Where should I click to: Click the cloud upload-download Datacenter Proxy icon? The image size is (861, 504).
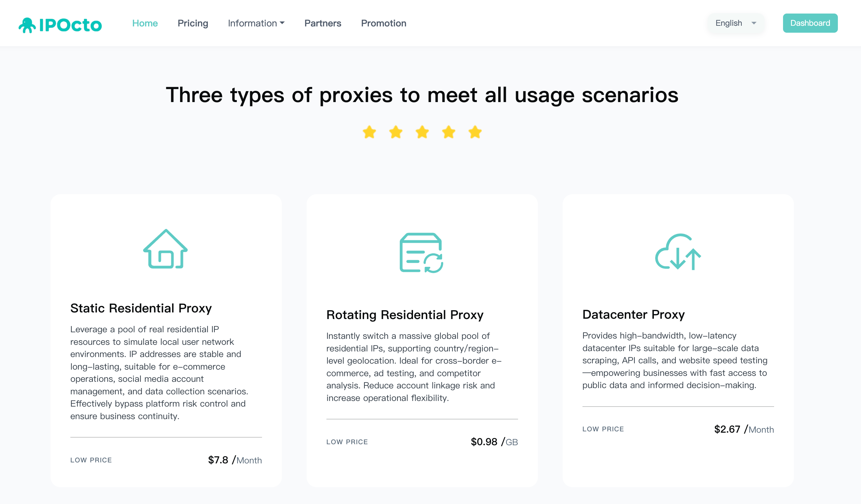pyautogui.click(x=678, y=252)
